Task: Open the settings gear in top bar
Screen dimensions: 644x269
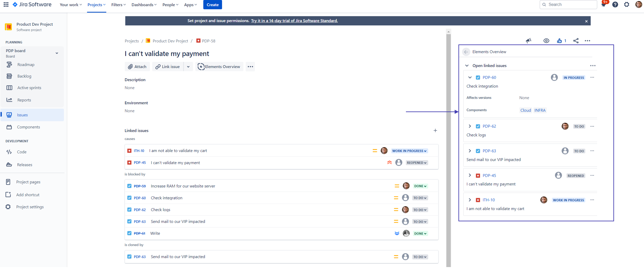Action: tap(627, 5)
